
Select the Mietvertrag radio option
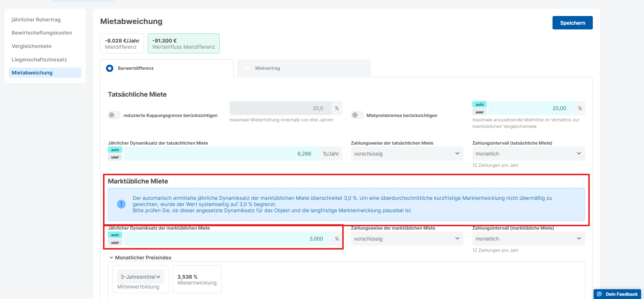247,68
